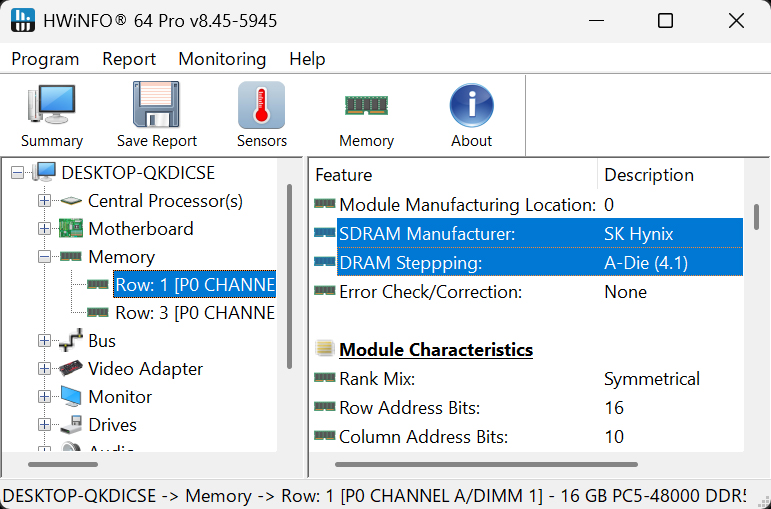The image size is (771, 509).
Task: Click the Error Check/Correction label
Action: (430, 292)
